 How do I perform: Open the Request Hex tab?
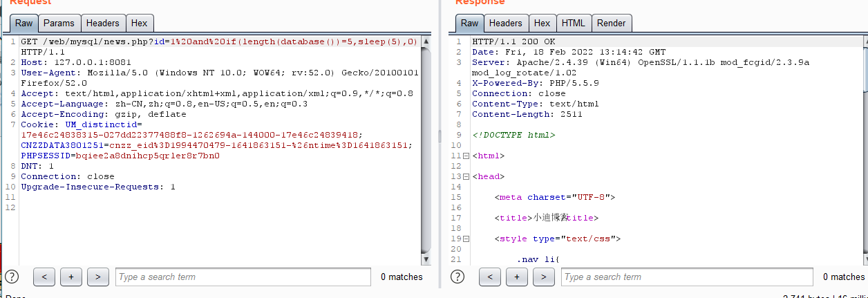140,23
